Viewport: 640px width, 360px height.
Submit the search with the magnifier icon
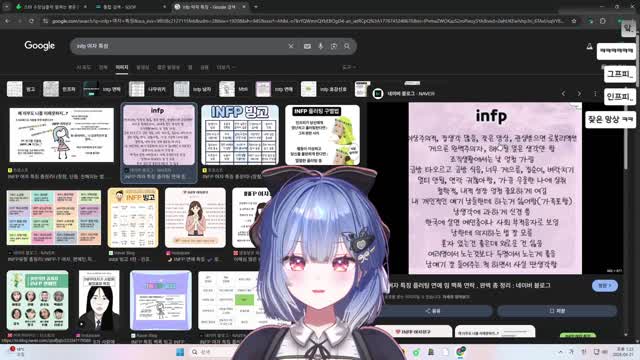347,46
